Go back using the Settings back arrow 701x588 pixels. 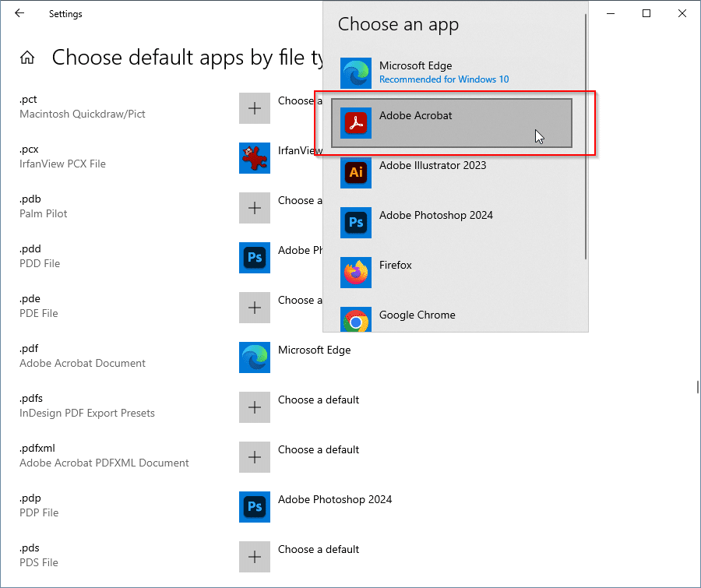(19, 13)
